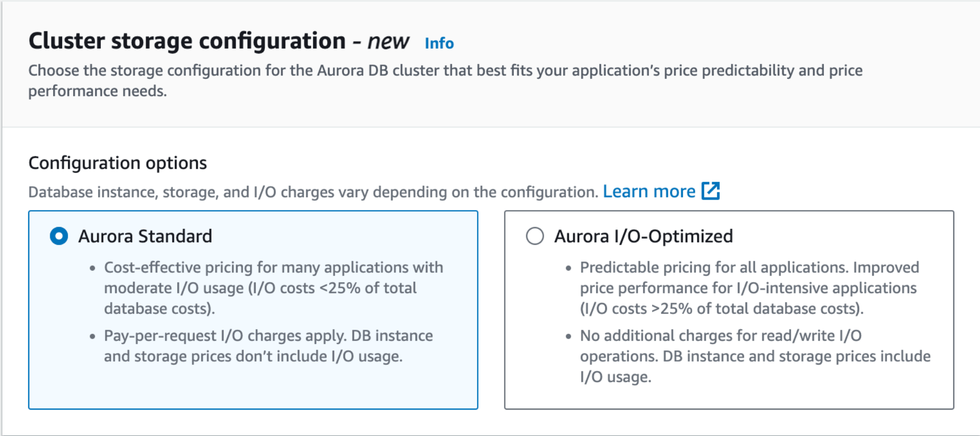Click the Cluster storage configuration heading
Screen dimensions: 980x436
187,41
